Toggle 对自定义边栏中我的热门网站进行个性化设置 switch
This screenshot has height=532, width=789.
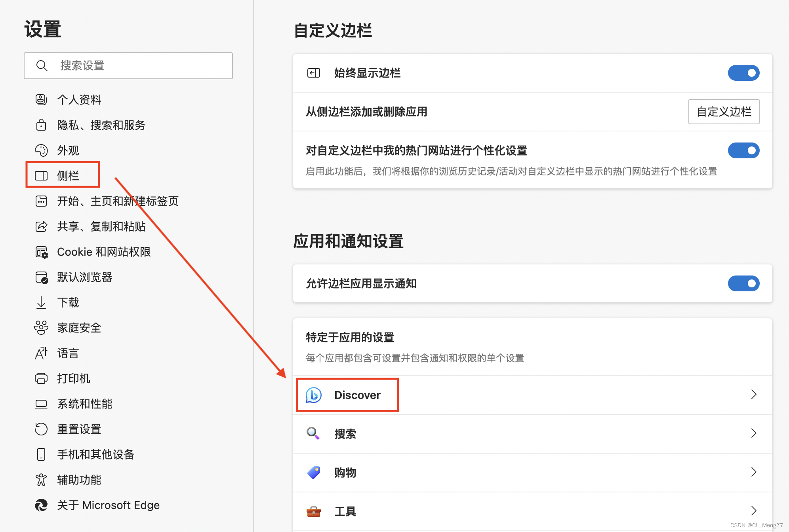click(743, 150)
